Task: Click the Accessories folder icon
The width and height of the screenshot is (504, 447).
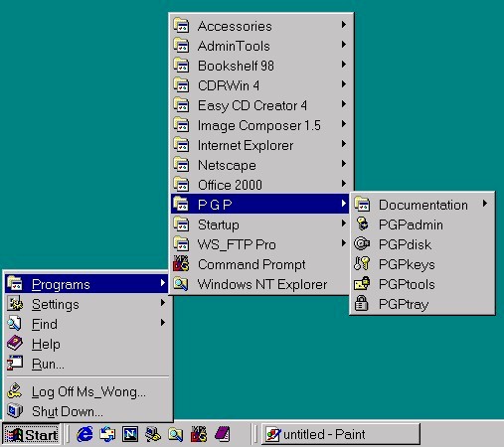Action: (181, 26)
